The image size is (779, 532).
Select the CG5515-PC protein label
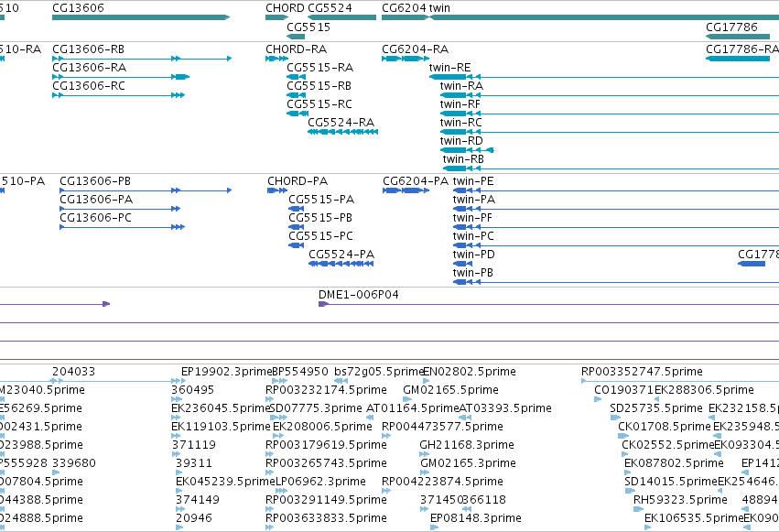pos(321,236)
